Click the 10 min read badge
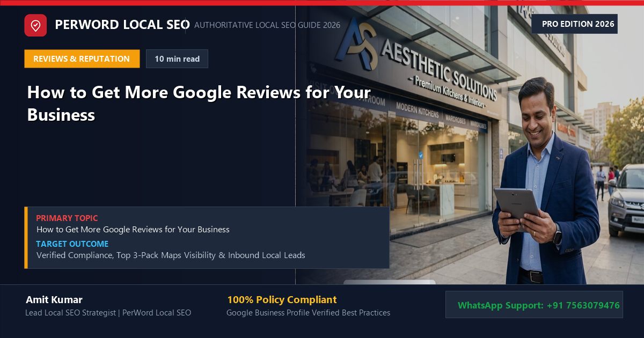Viewport: 644px width, 338px height. 177,59
